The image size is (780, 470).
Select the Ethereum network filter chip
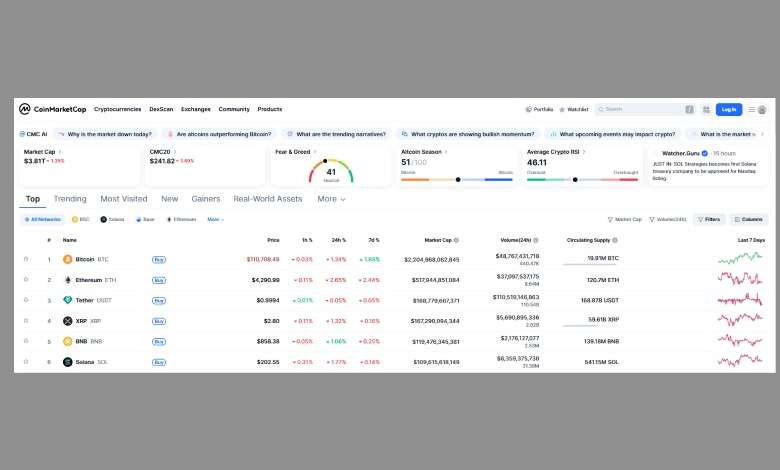coord(181,219)
